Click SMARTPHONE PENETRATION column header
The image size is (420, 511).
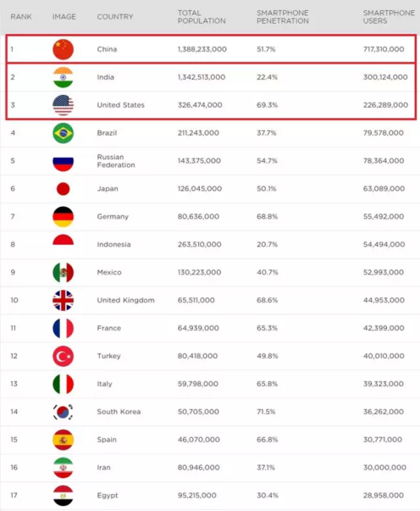coord(283,17)
